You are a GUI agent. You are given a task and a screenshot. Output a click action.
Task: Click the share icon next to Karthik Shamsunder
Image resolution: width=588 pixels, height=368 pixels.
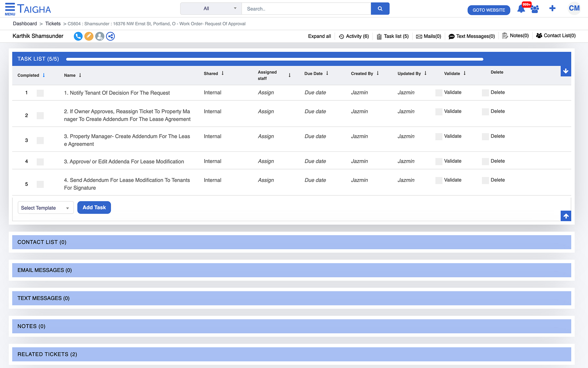click(x=110, y=36)
